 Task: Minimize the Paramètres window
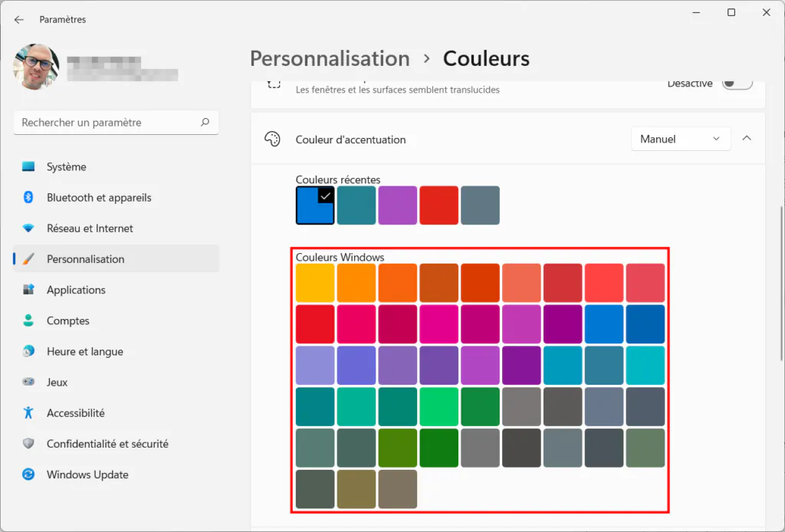click(x=696, y=12)
